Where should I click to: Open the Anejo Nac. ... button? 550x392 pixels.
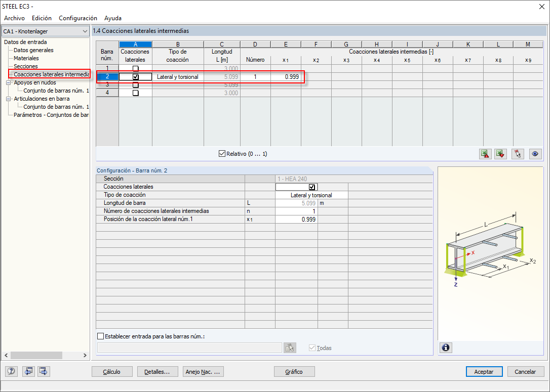(x=203, y=372)
